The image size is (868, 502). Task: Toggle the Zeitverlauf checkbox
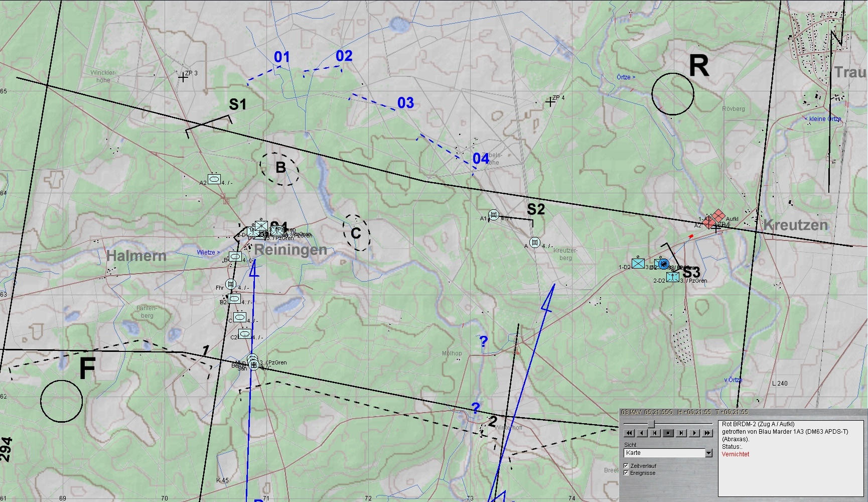point(626,466)
